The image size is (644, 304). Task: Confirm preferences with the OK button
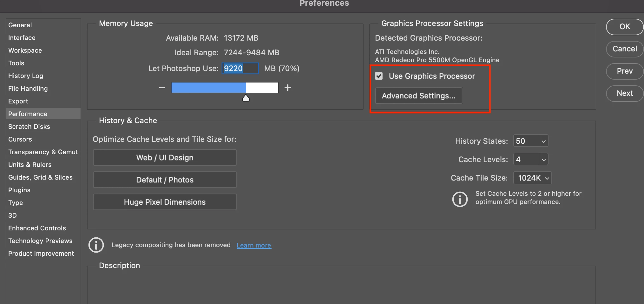pos(625,27)
